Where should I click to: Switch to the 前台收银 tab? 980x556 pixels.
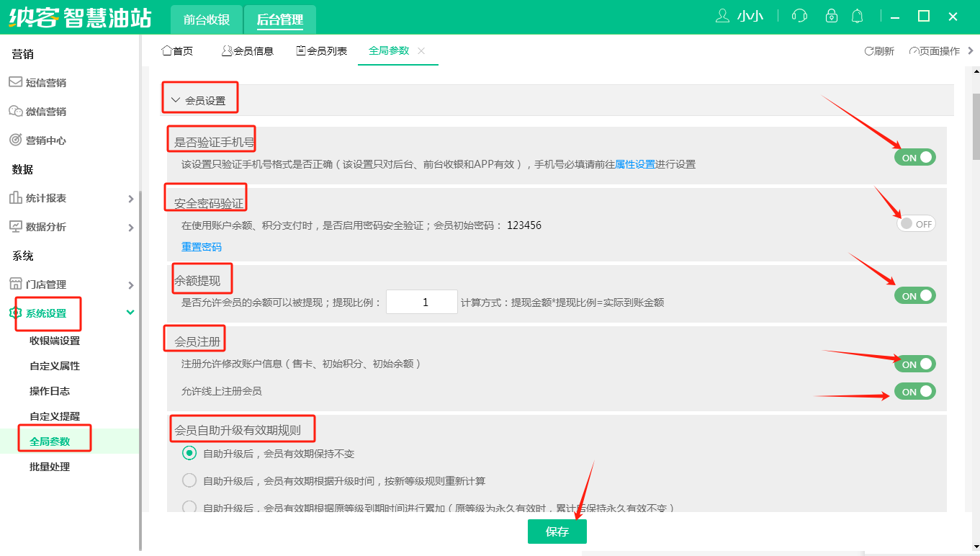click(206, 19)
